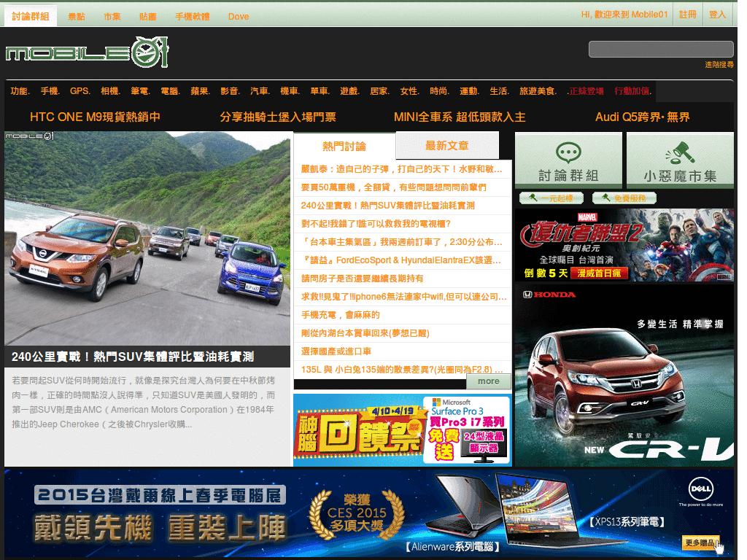This screenshot has height=560, width=747.
Task: Open Dove link in top bar
Action: tap(239, 17)
